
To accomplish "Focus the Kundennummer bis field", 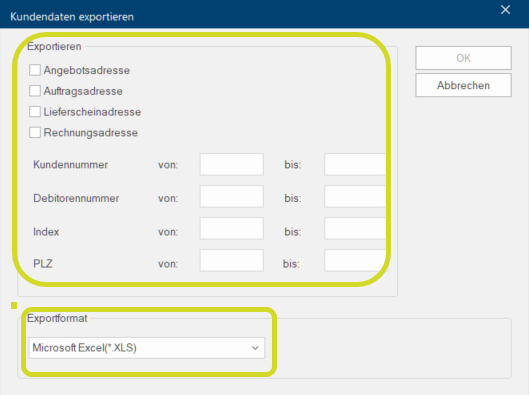I will [355, 164].
